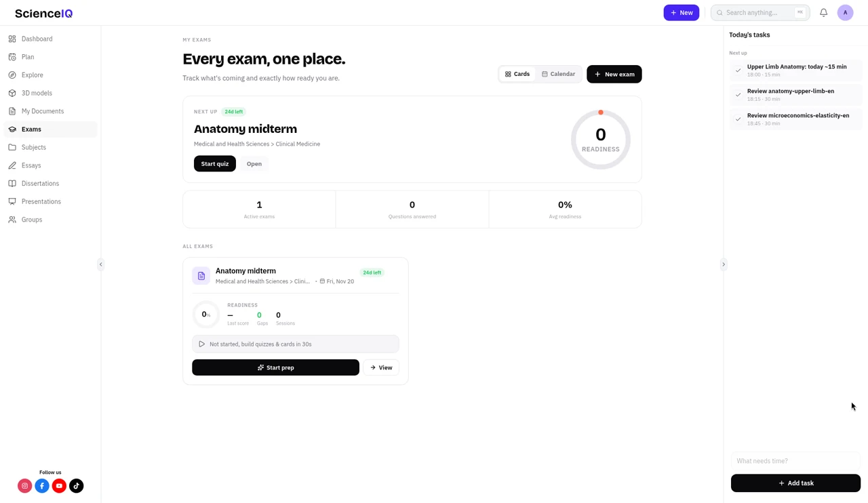The width and height of the screenshot is (868, 503).
Task: Click the readiness progress ring
Action: pyautogui.click(x=601, y=140)
